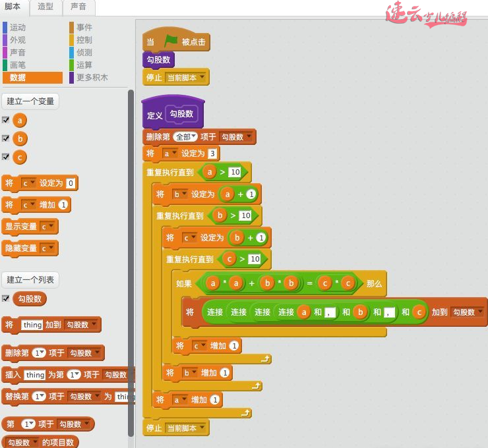Viewport: 488px width, 448px height.
Task: Open the 声音 tab at the top
Action: (78, 7)
